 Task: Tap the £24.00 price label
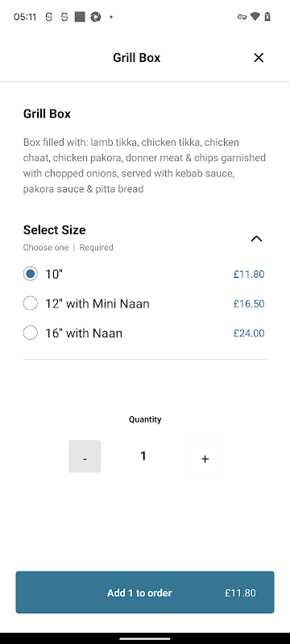249,333
